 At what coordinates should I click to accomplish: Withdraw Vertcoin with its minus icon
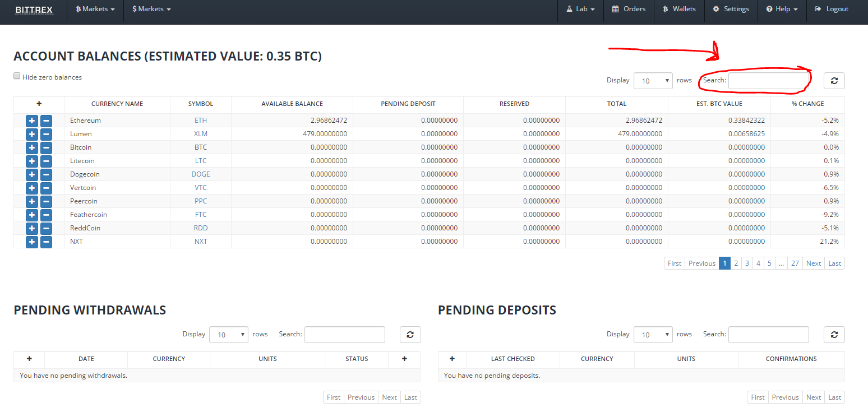click(x=46, y=188)
